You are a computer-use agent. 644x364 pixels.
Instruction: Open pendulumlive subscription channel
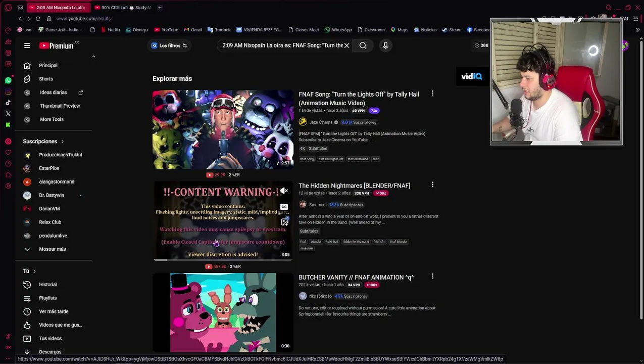[x=54, y=236]
